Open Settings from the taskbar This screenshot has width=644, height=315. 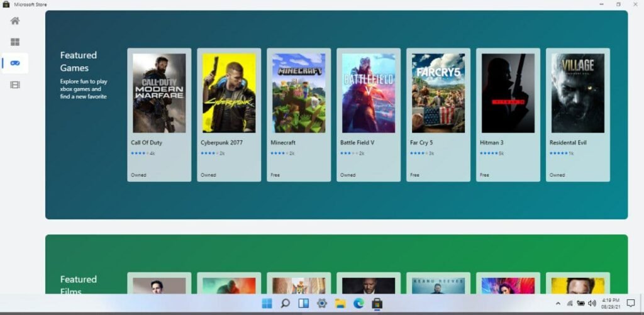click(x=322, y=304)
